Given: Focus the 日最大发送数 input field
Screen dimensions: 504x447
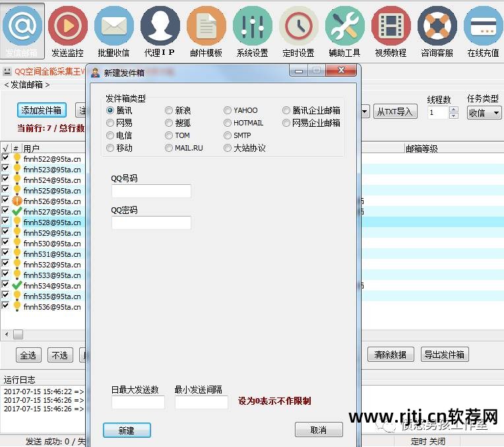Looking at the screenshot, I should (138, 402).
